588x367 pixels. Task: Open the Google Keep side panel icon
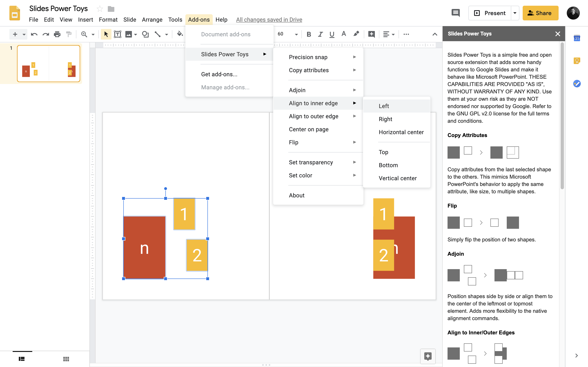(x=577, y=61)
